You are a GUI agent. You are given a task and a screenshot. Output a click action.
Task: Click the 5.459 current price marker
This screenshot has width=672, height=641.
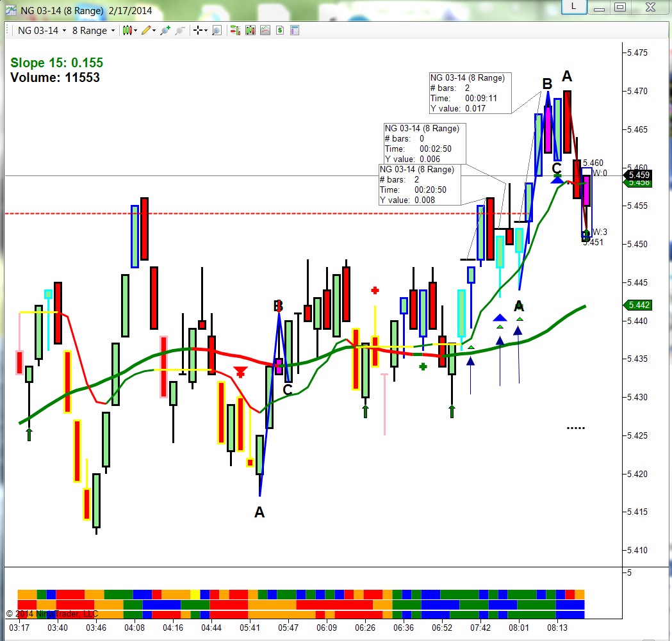coord(639,175)
